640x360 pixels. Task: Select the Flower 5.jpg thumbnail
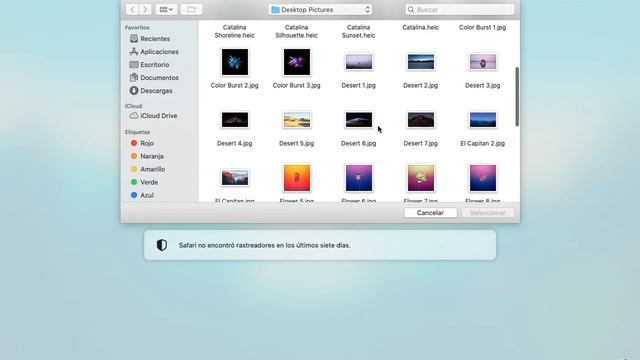click(297, 178)
